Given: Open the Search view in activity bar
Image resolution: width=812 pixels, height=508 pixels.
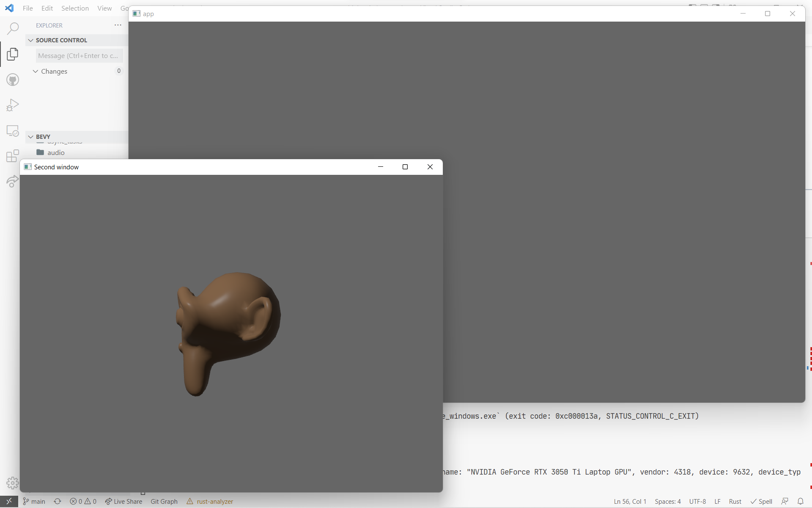Looking at the screenshot, I should tap(13, 29).
